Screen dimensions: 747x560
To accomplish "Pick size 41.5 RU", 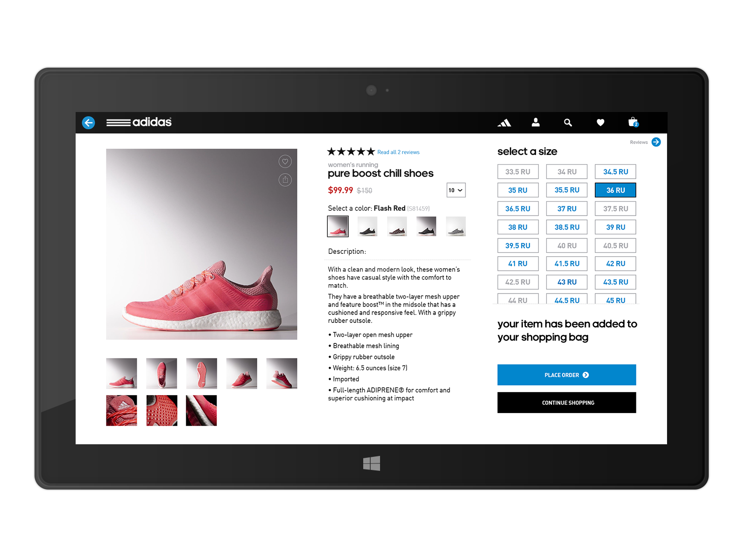I will (567, 264).
